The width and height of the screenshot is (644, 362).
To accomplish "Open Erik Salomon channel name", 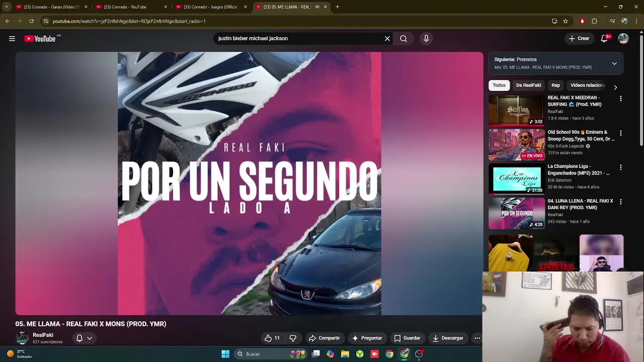I will [x=559, y=180].
